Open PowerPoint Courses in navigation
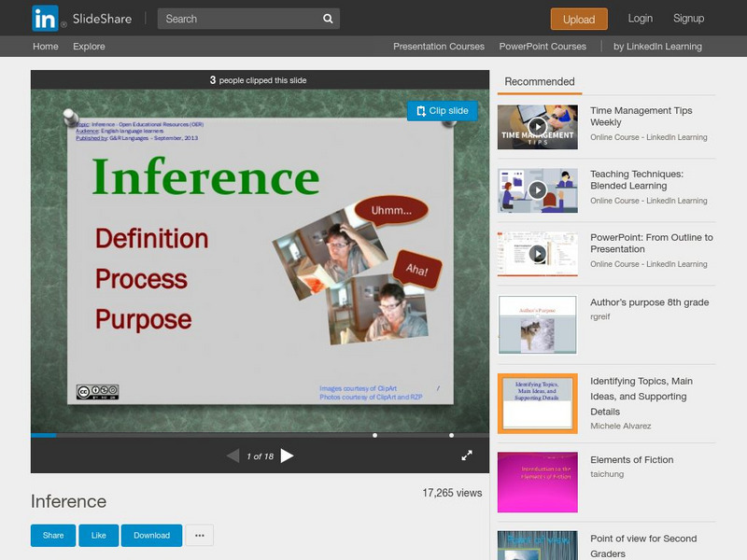 543,47
